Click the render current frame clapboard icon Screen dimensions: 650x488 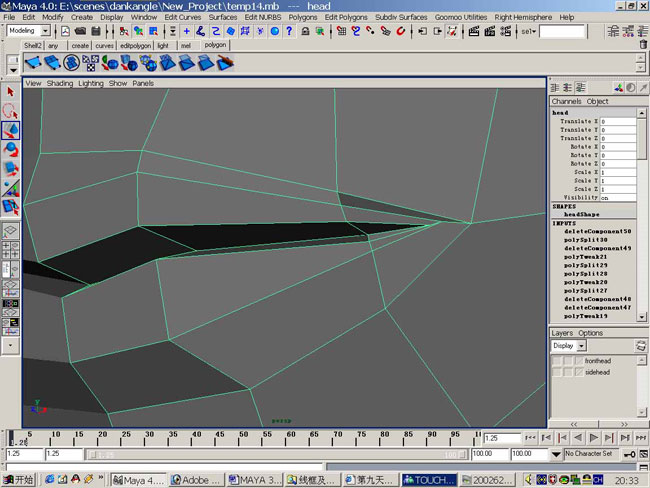click(x=474, y=31)
